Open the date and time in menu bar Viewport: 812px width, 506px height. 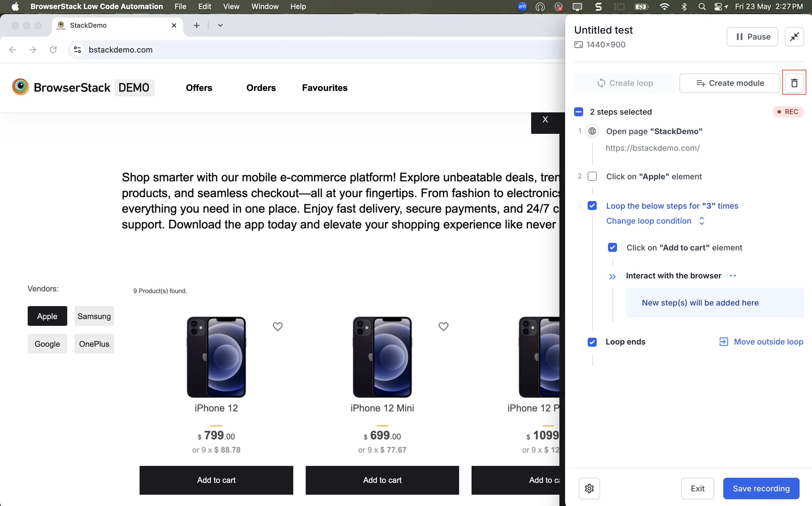click(769, 6)
